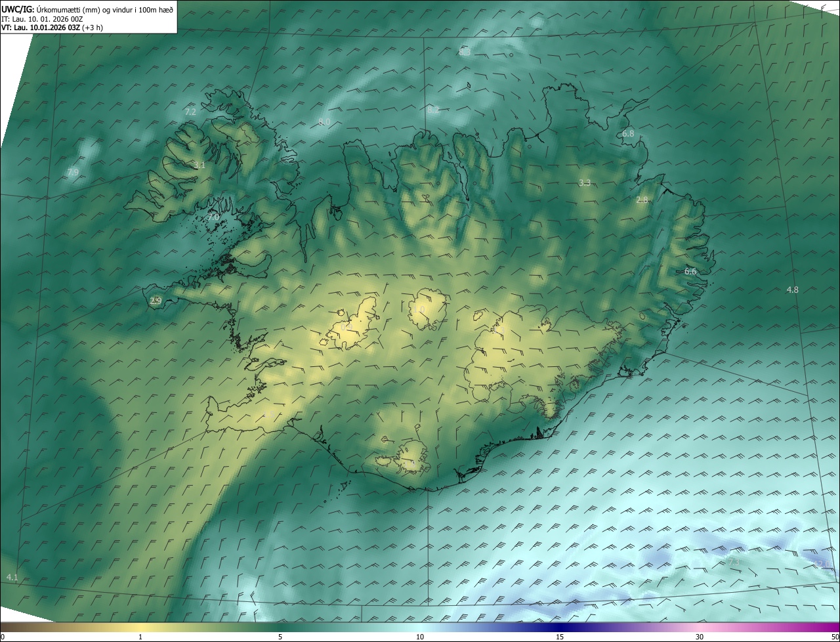Viewport: 840px width, 642px height.
Task: Click the 6.8 value in the northeast
Action: (628, 133)
